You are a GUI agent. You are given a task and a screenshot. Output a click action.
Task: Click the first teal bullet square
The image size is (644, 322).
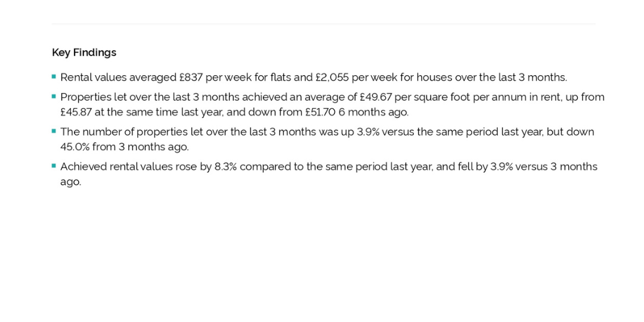(54, 76)
